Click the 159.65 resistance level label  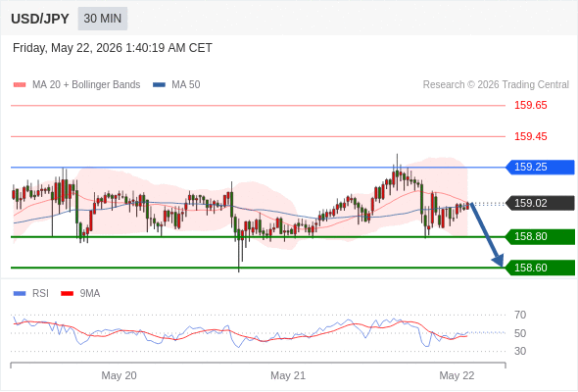pos(530,105)
